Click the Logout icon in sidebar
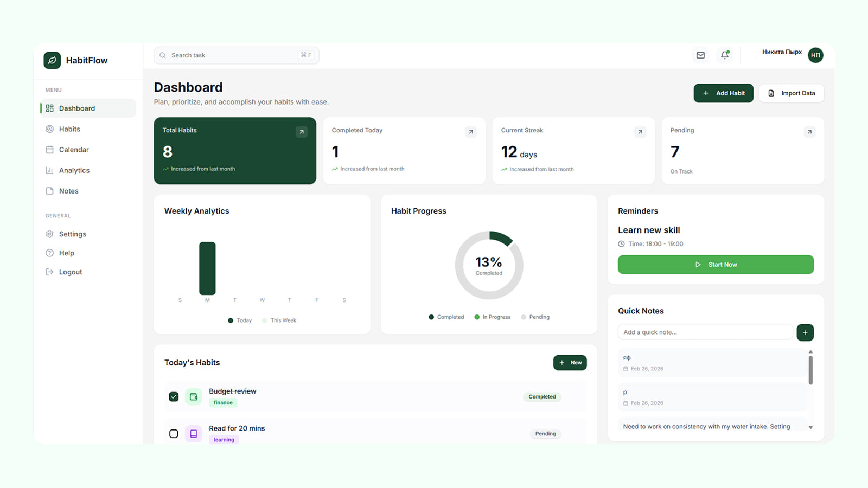Image resolution: width=868 pixels, height=488 pixels. coord(50,272)
